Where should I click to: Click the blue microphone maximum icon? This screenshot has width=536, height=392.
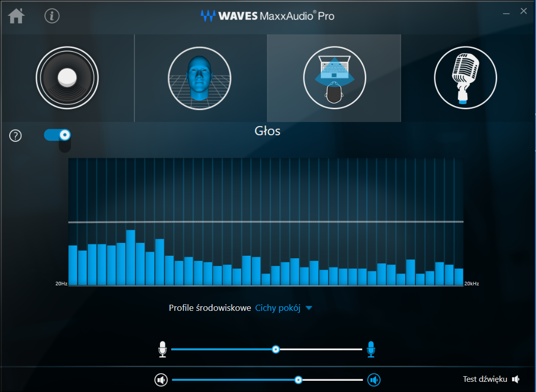point(371,349)
